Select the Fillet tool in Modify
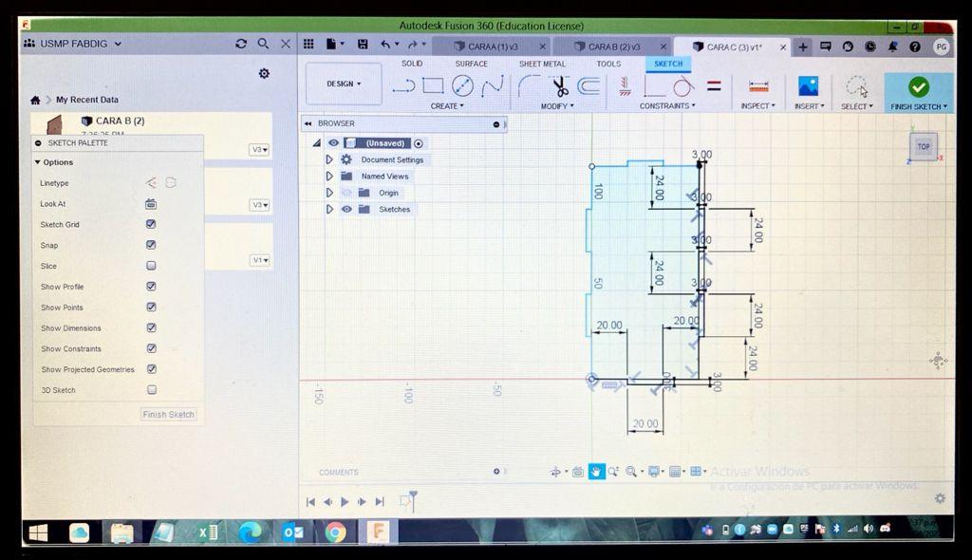972x560 pixels. 528,86
